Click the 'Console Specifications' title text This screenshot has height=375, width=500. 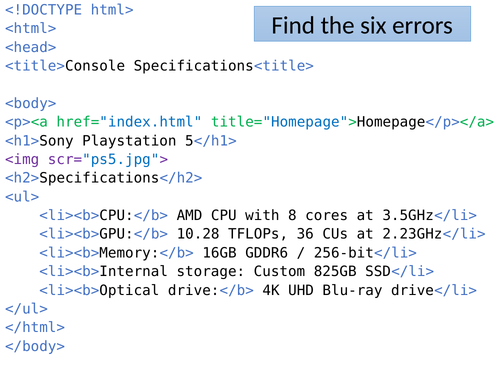(x=159, y=66)
